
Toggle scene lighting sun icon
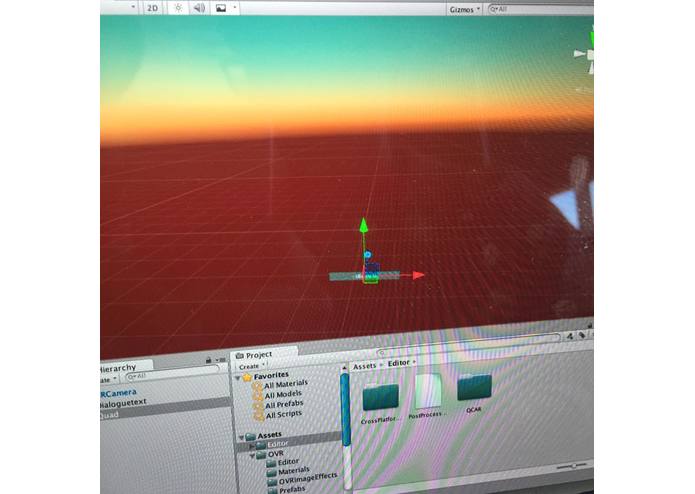click(x=178, y=8)
